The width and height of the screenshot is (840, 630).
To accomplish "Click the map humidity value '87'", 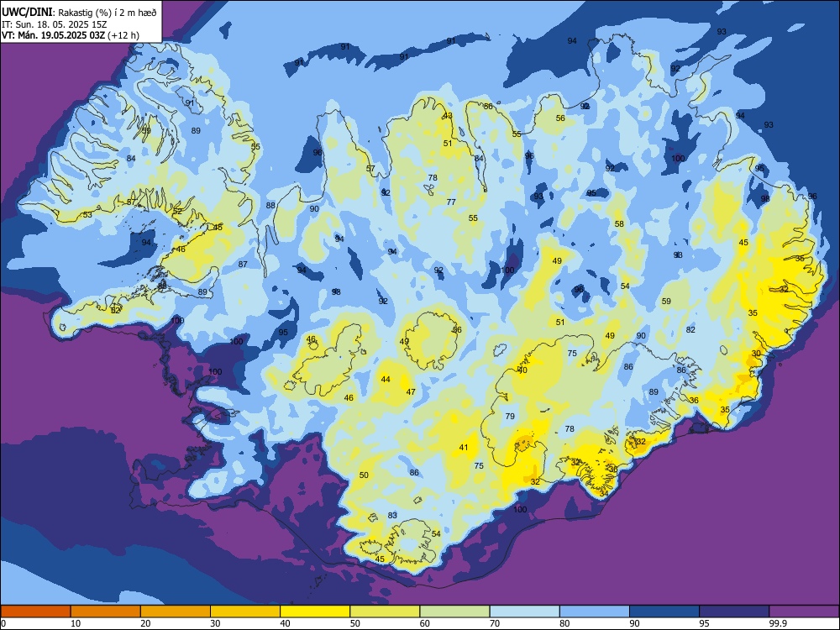I will pos(243,264).
